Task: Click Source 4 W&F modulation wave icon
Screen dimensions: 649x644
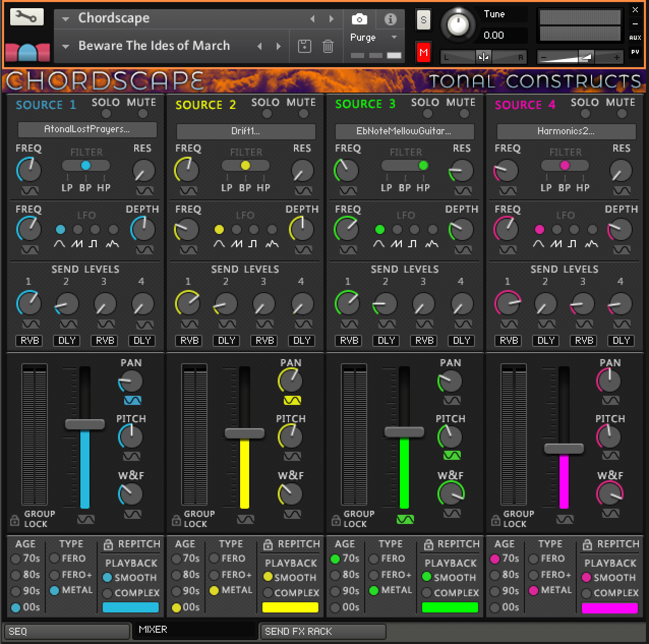Action: [x=610, y=513]
